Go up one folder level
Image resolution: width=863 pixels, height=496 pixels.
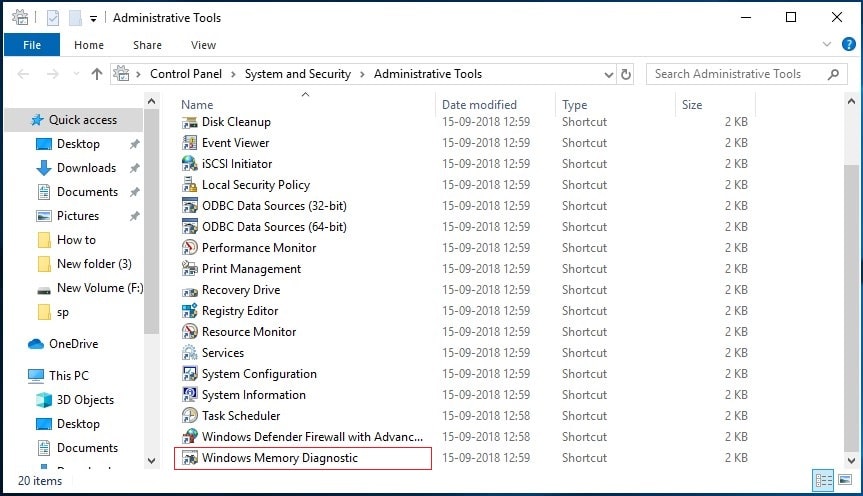(x=97, y=74)
